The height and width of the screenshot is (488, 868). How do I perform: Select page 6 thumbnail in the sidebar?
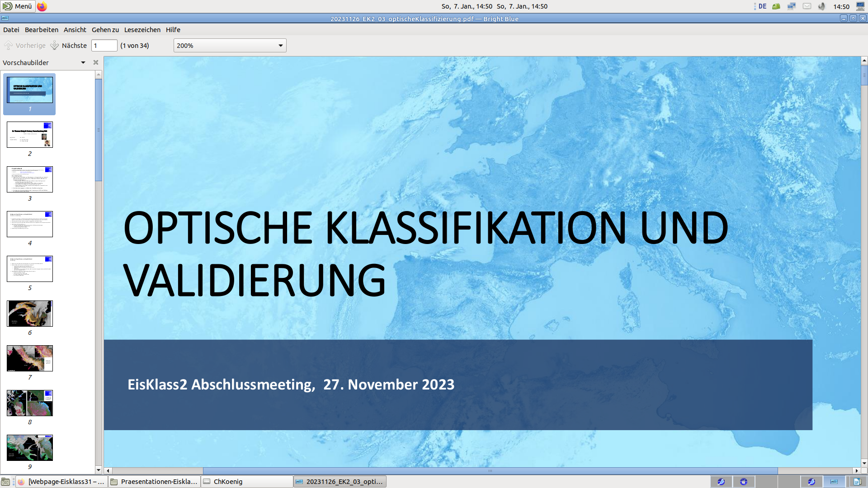(x=29, y=313)
